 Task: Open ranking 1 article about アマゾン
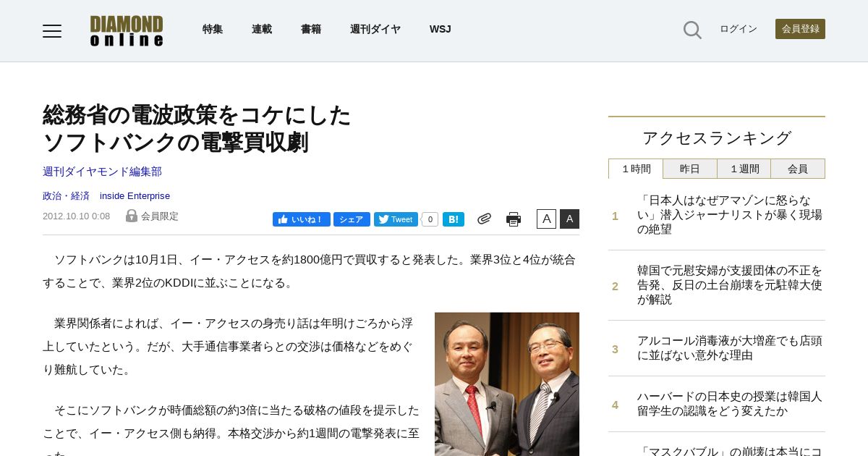[x=730, y=215]
